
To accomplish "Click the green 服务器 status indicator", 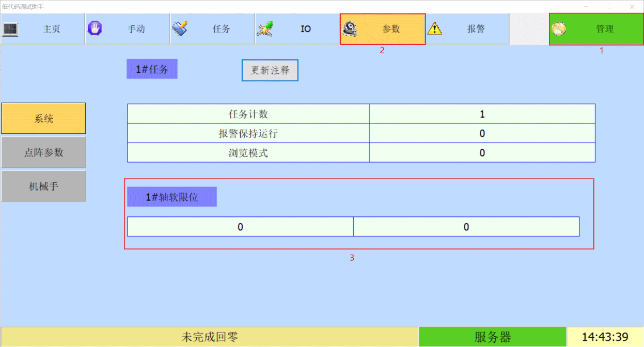I will point(492,337).
